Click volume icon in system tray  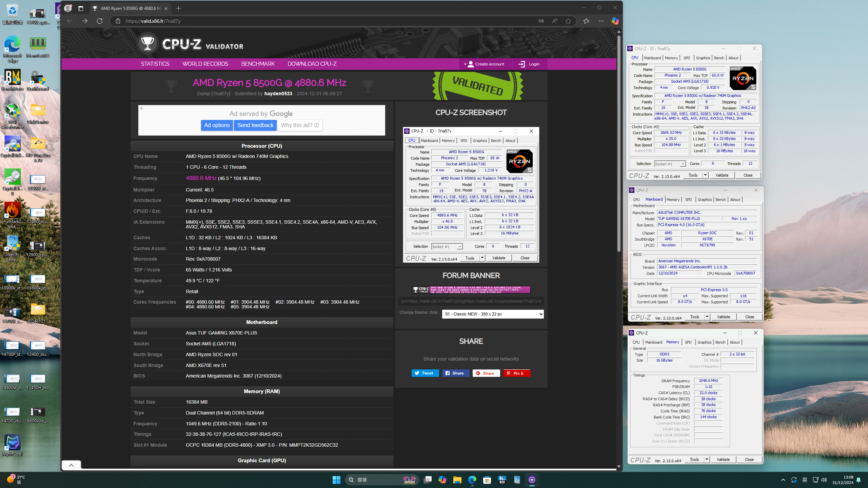click(x=824, y=480)
